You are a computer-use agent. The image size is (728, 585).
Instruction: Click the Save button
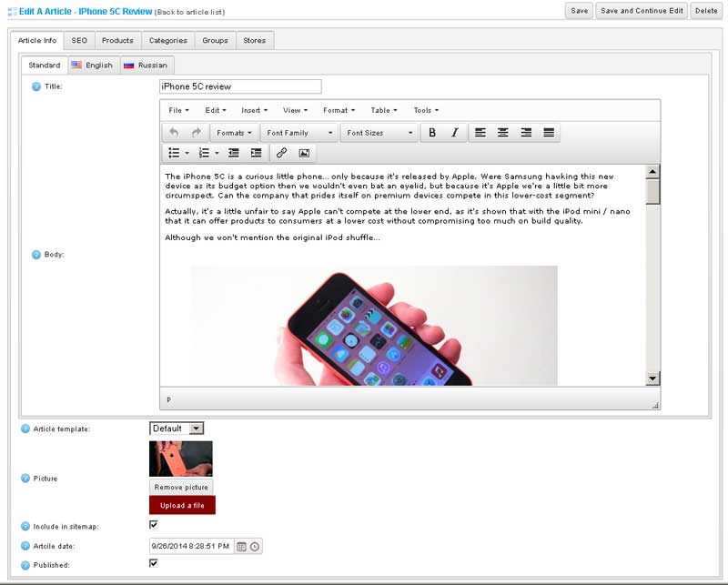[579, 11]
